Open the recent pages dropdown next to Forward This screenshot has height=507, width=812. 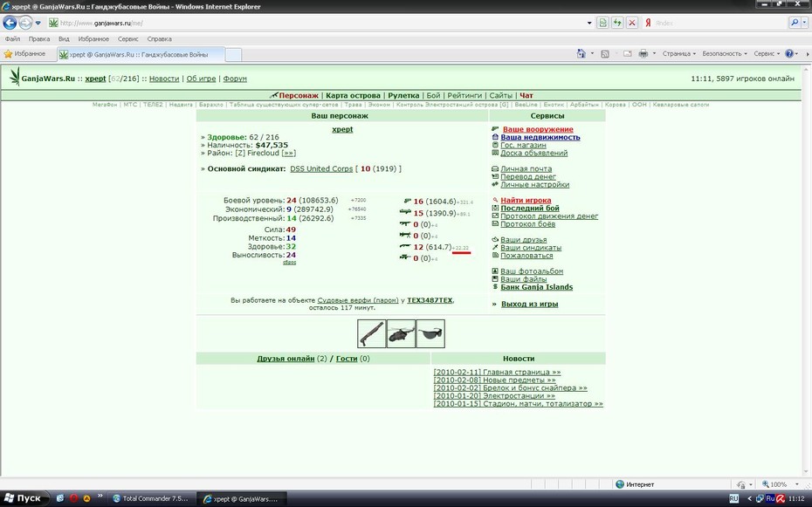pyautogui.click(x=38, y=23)
